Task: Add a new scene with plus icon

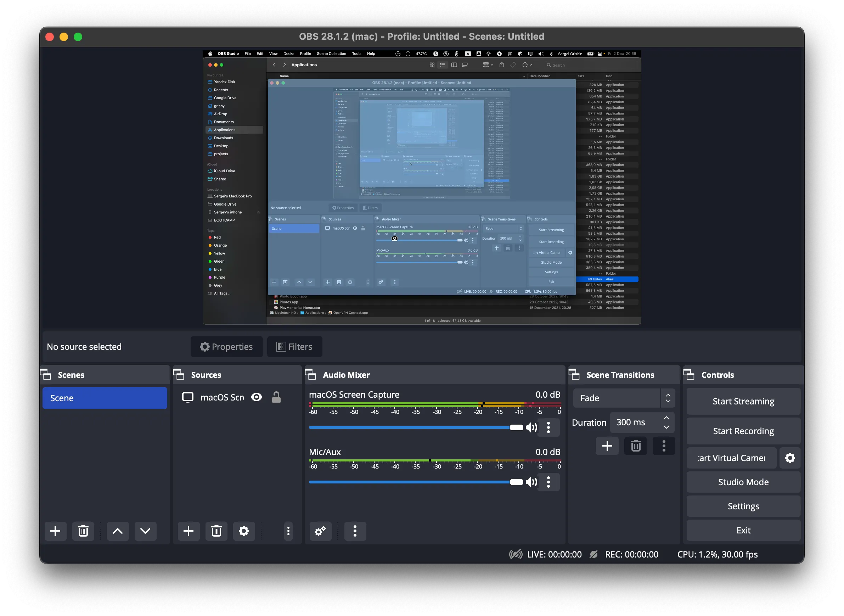Action: 55,531
